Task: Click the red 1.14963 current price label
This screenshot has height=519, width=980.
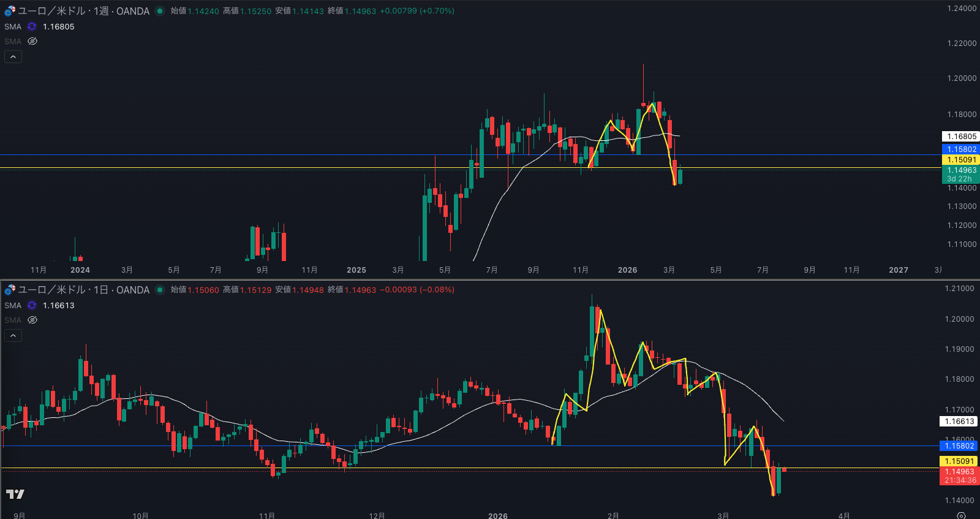Action: coord(959,472)
